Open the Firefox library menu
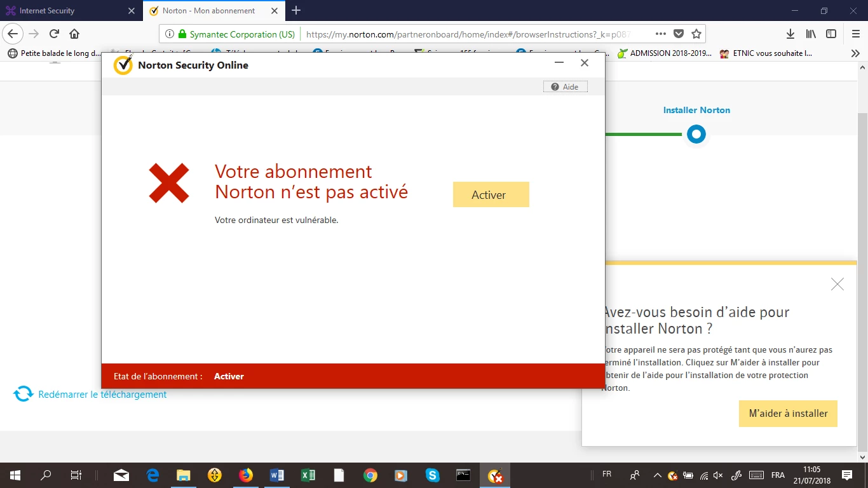The width and height of the screenshot is (868, 488). point(811,34)
